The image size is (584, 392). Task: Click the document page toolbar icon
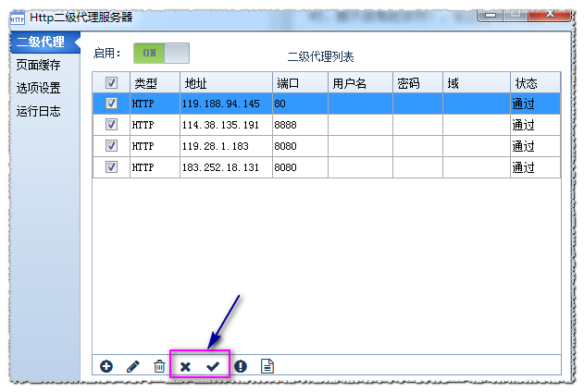(x=267, y=366)
